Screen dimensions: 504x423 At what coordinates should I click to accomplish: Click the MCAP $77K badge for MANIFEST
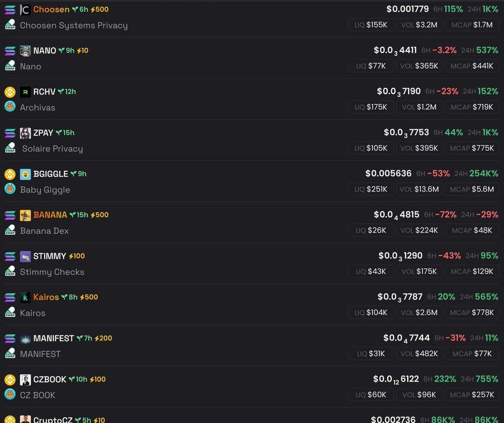[x=471, y=353]
